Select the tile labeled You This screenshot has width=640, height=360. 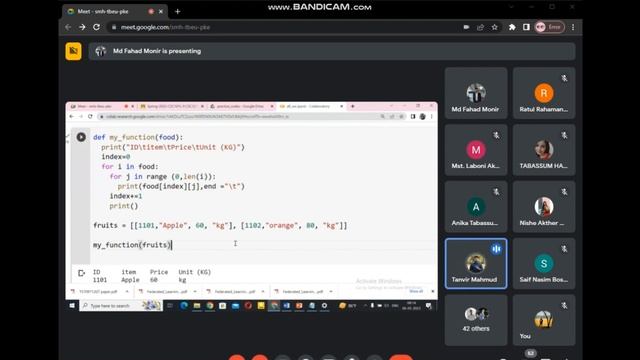coord(544,320)
